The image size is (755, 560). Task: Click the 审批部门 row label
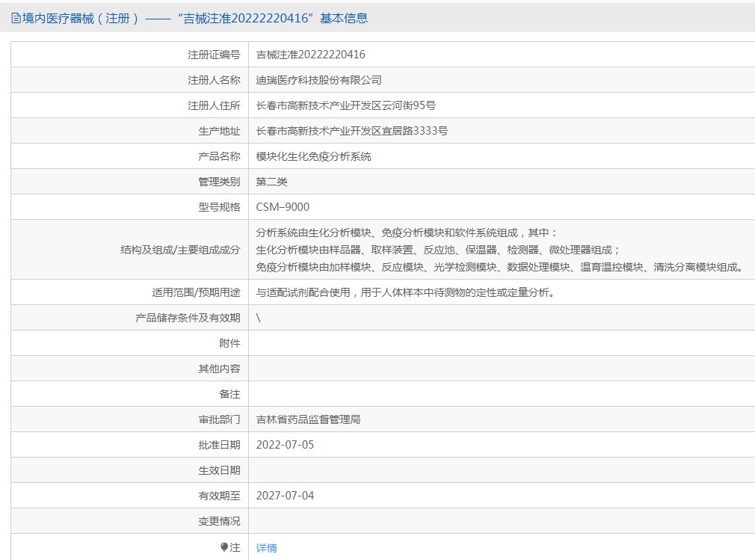[x=219, y=419]
